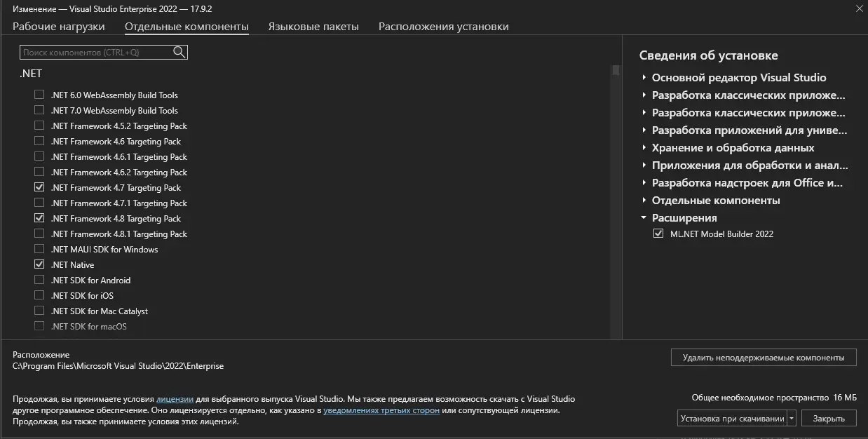The height and width of the screenshot is (439, 868).
Task: Close the Visual Studio installer window
Action: 860,8
